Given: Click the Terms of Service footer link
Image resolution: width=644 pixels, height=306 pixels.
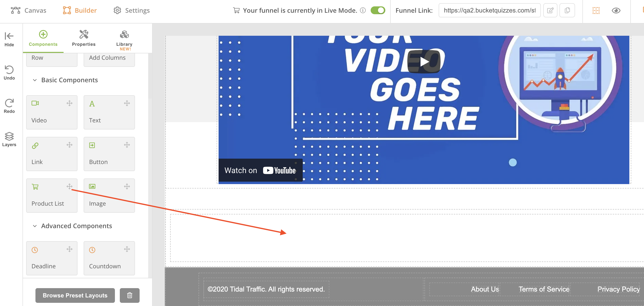Looking at the screenshot, I should pyautogui.click(x=544, y=289).
